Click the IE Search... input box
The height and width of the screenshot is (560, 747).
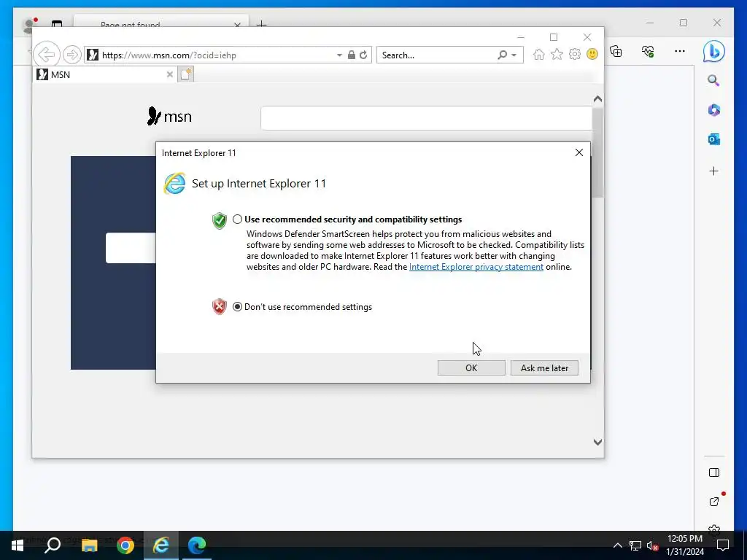click(x=436, y=55)
